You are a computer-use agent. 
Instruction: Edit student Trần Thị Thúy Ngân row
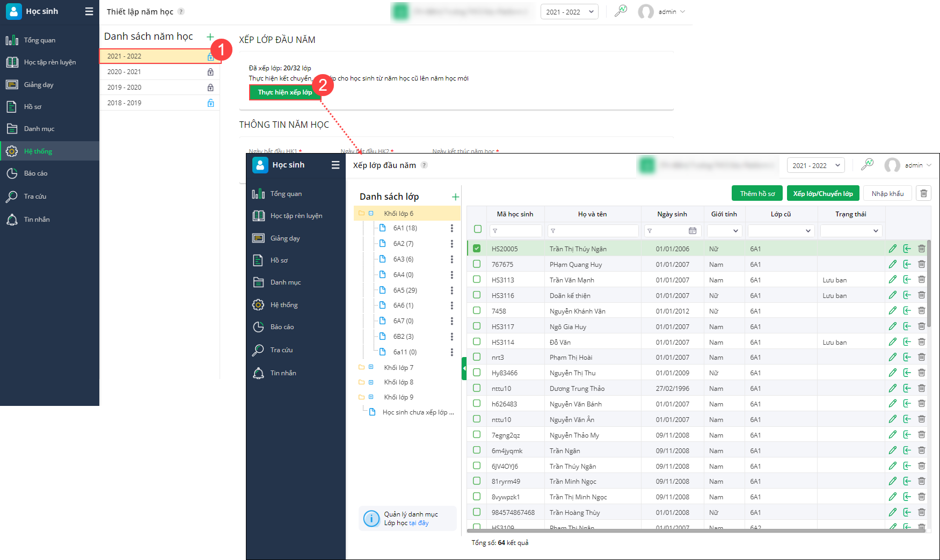click(x=892, y=249)
